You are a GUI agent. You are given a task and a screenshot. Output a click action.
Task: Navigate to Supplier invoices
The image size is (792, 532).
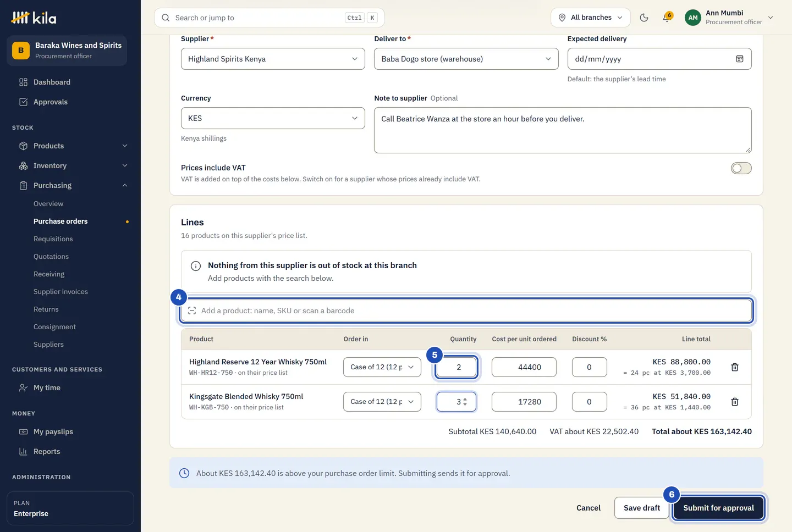pos(61,291)
